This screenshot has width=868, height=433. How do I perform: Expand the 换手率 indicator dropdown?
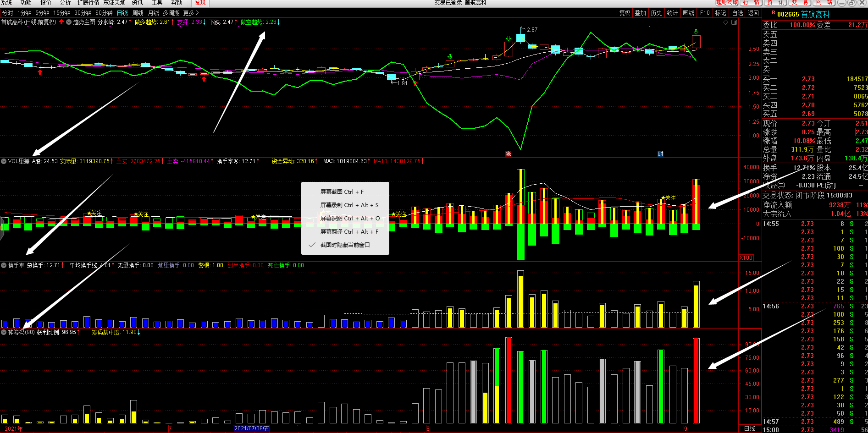(x=4, y=265)
